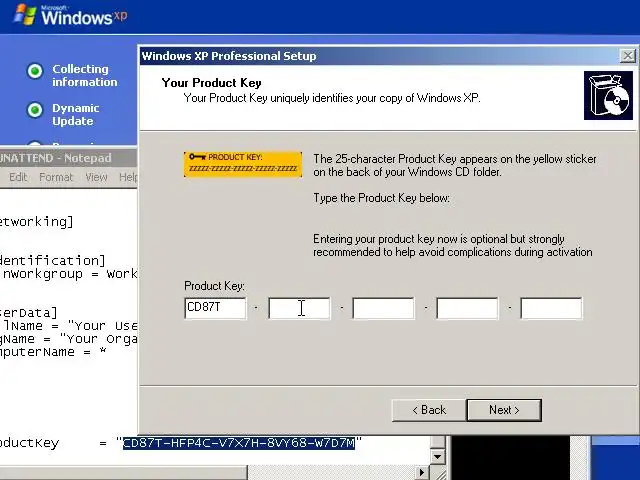Open the Format menu in Notepad
This screenshot has width=640, height=480.
coord(56,177)
